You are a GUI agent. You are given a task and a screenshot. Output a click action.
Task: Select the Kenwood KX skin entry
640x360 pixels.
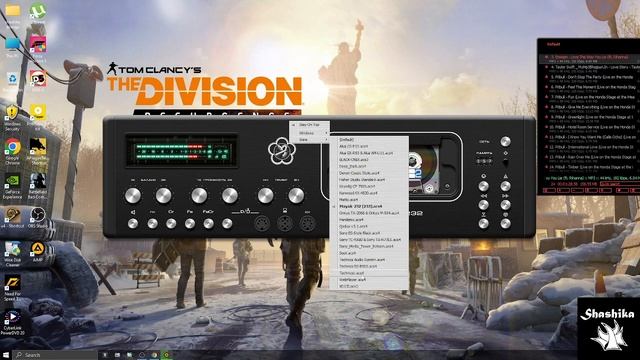pos(369,193)
